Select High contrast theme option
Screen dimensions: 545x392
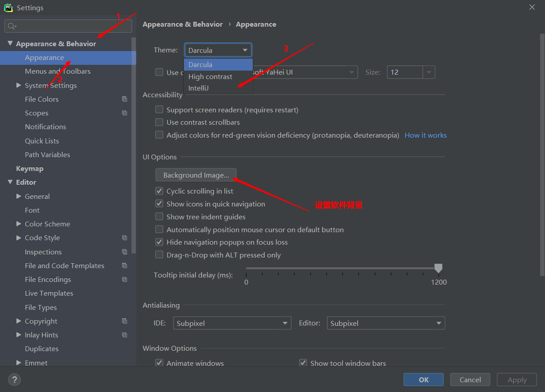pos(218,76)
